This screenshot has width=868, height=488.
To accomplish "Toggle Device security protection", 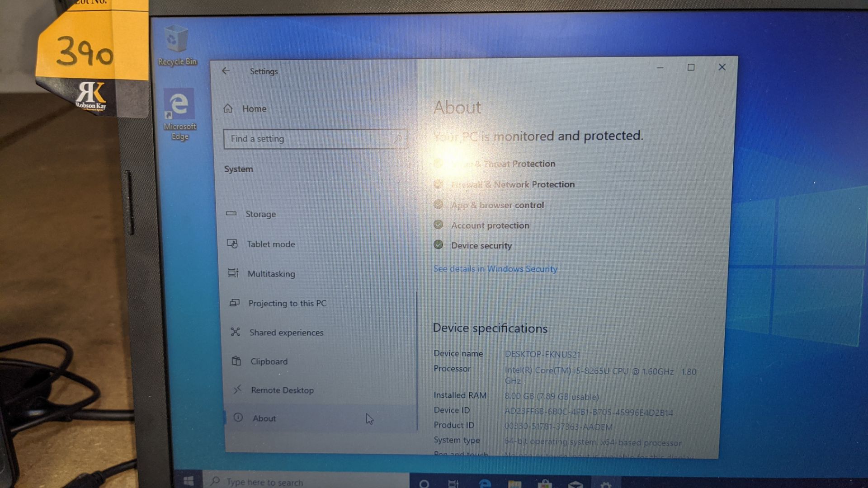I will tap(481, 245).
